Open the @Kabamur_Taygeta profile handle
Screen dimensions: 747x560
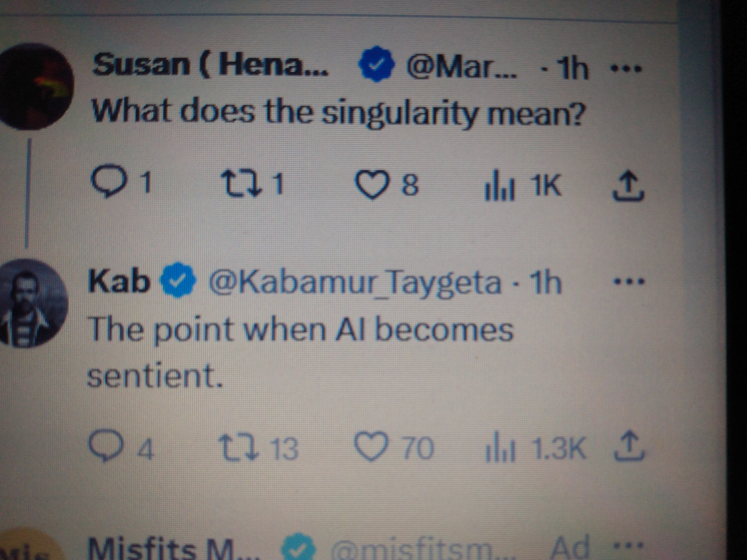tap(355, 282)
